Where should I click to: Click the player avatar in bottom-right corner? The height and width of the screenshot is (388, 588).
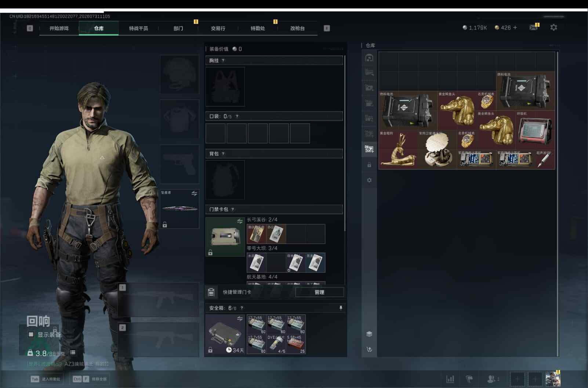pos(553,379)
